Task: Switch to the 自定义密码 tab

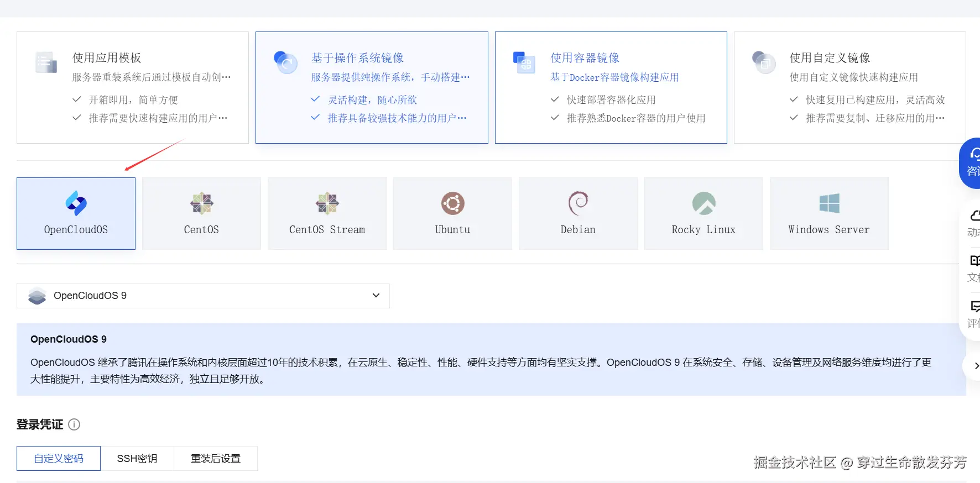Action: tap(59, 458)
